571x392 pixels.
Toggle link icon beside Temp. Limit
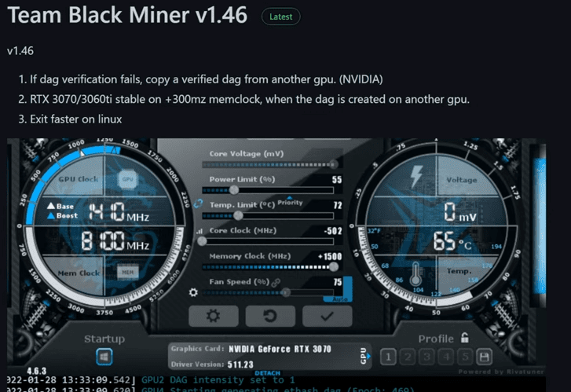coord(198,203)
